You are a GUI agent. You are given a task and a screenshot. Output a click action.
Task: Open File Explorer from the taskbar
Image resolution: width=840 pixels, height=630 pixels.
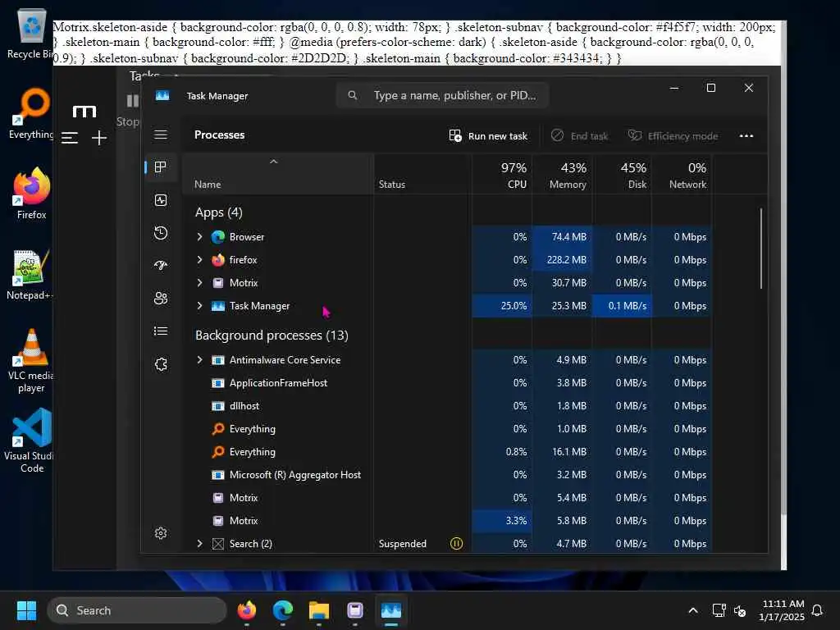[x=319, y=610]
